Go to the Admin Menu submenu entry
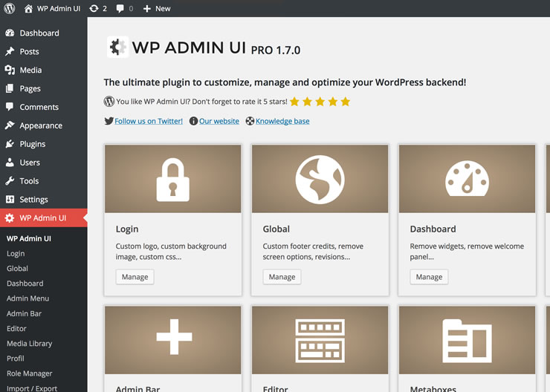This screenshot has width=550, height=392. [x=27, y=298]
